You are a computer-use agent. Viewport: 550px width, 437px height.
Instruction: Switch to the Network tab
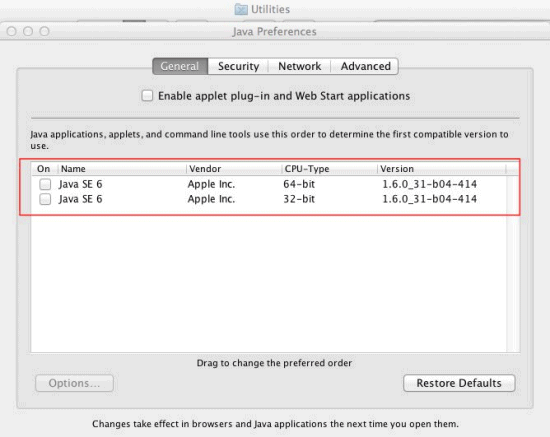[300, 66]
